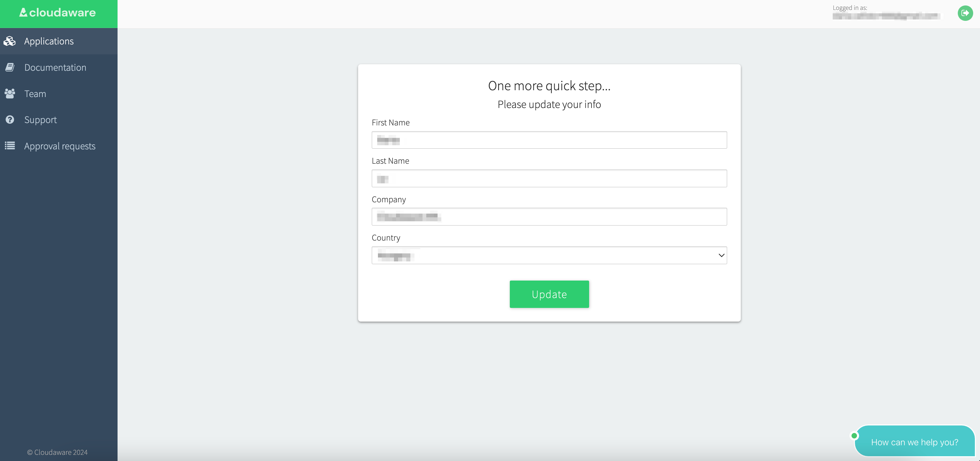The image size is (980, 461).
Task: Toggle the Team section open
Action: (x=59, y=93)
